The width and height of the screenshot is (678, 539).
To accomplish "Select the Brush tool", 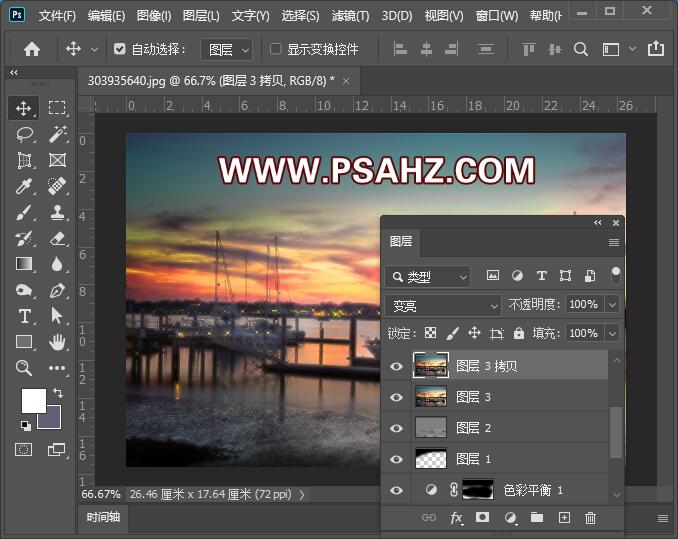I will [x=25, y=213].
